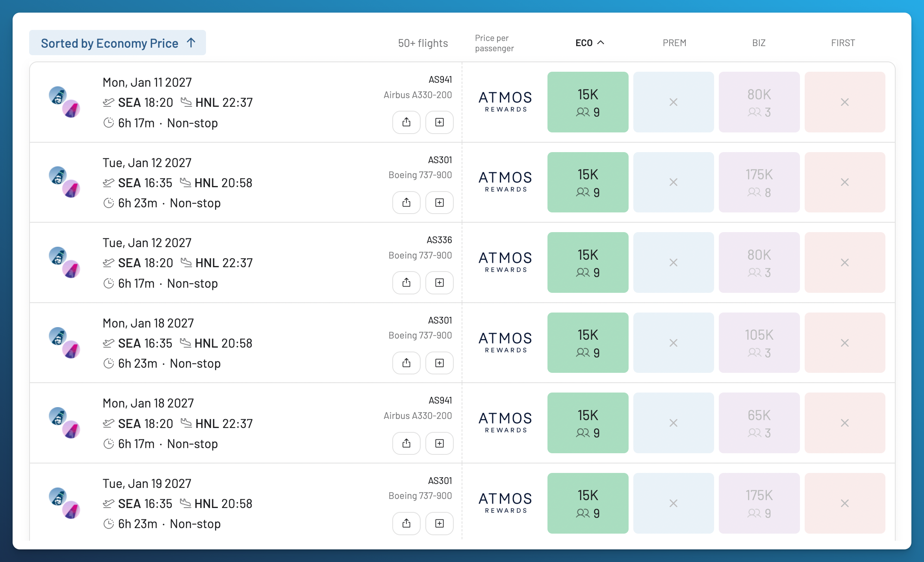Viewport: 924px width, 562px height.
Task: Sort by PREM column
Action: (x=674, y=43)
